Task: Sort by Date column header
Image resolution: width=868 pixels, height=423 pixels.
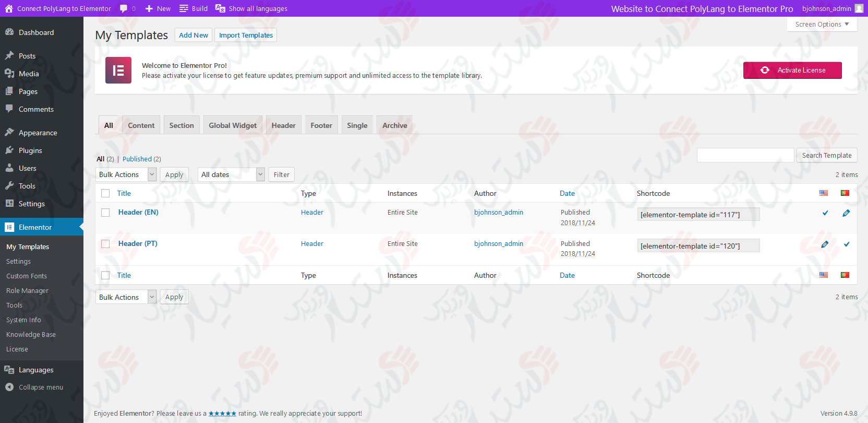Action: click(567, 193)
